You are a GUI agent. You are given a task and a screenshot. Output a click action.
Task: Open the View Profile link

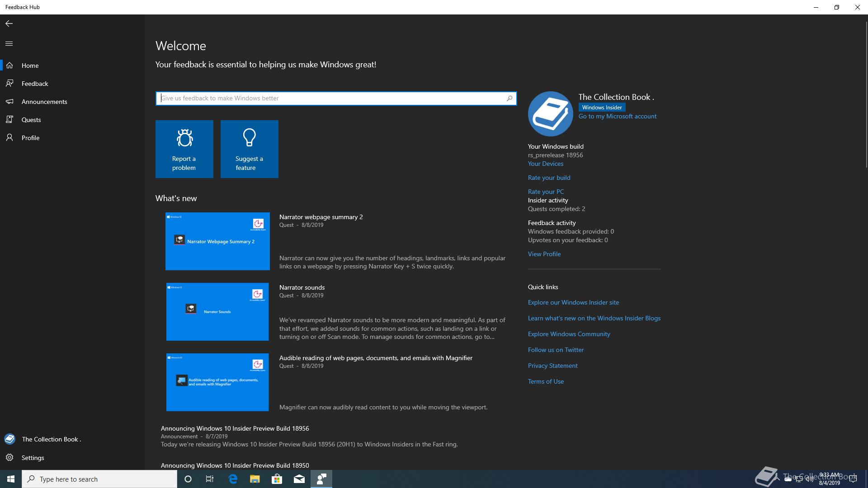pyautogui.click(x=544, y=254)
